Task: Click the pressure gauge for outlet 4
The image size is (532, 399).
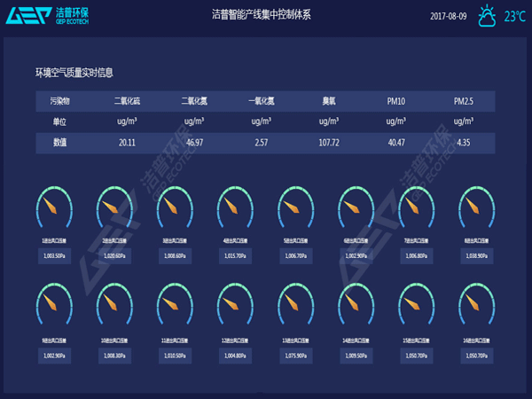Action: (234, 210)
